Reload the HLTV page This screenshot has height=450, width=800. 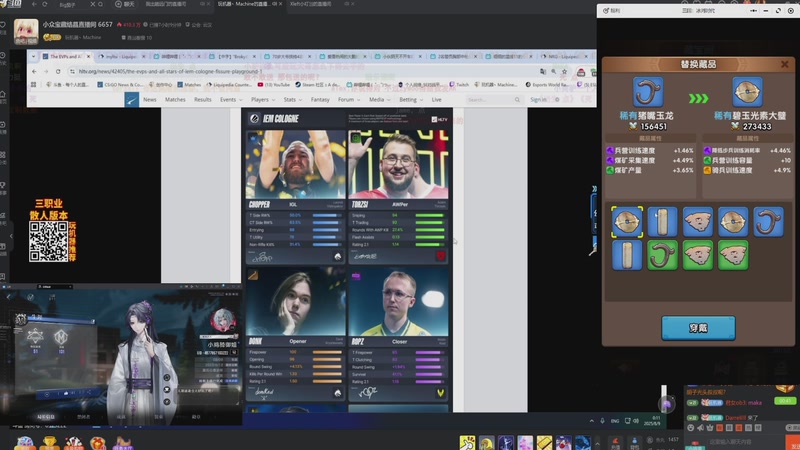click(58, 71)
